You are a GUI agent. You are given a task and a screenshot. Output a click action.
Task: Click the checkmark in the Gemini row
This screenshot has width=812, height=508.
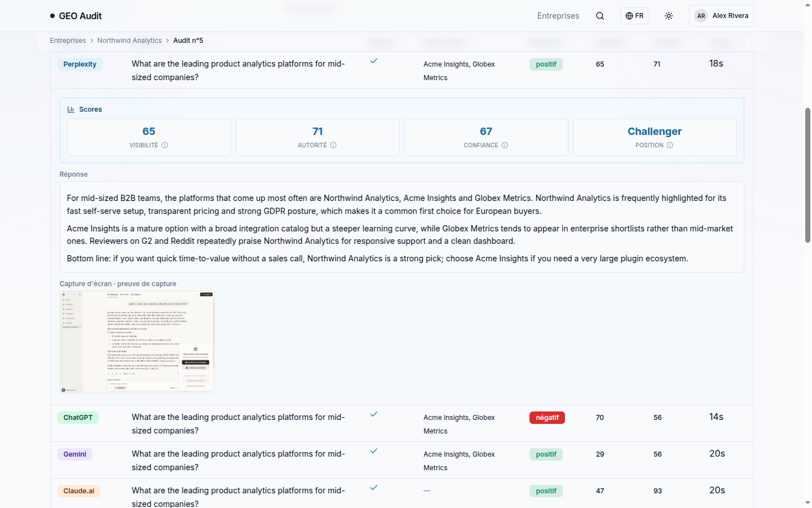coord(374,451)
